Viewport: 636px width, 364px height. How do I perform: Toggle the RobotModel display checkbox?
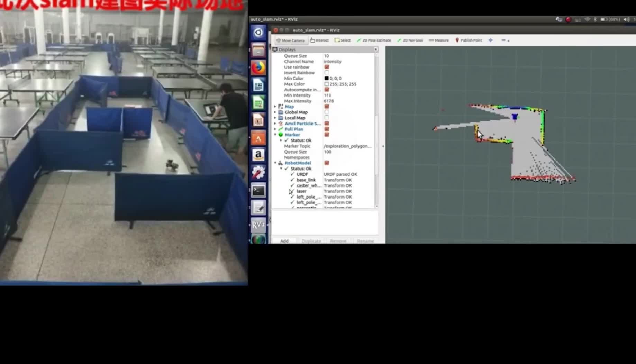tap(327, 163)
